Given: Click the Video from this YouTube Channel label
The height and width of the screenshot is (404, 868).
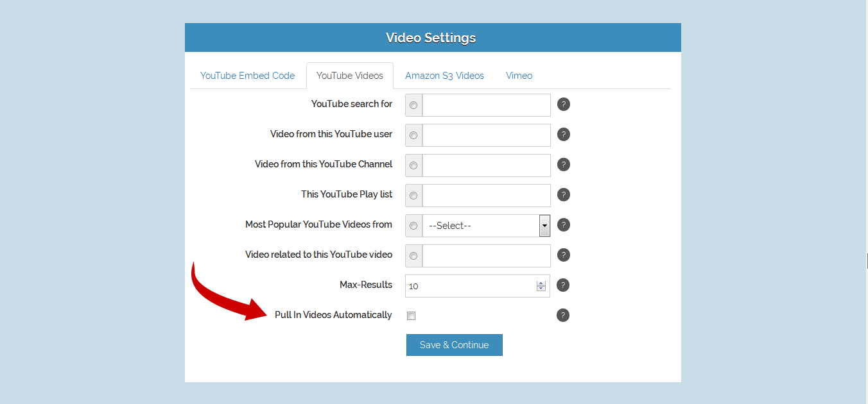Looking at the screenshot, I should pyautogui.click(x=324, y=164).
